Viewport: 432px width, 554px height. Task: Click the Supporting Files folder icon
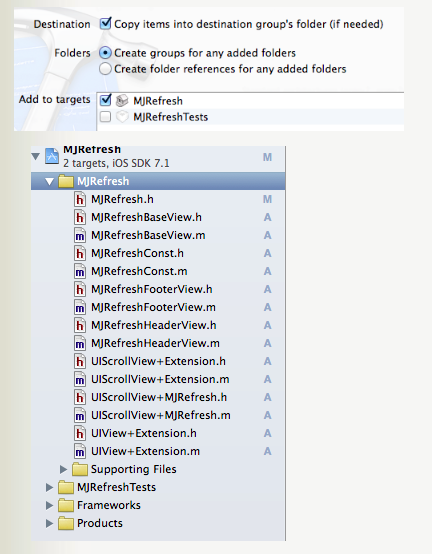click(79, 469)
